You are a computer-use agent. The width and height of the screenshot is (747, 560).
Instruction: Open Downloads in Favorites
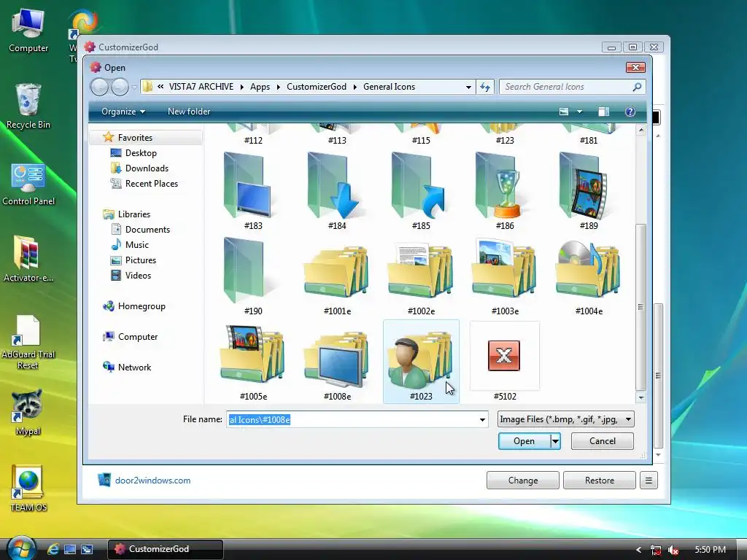point(147,168)
